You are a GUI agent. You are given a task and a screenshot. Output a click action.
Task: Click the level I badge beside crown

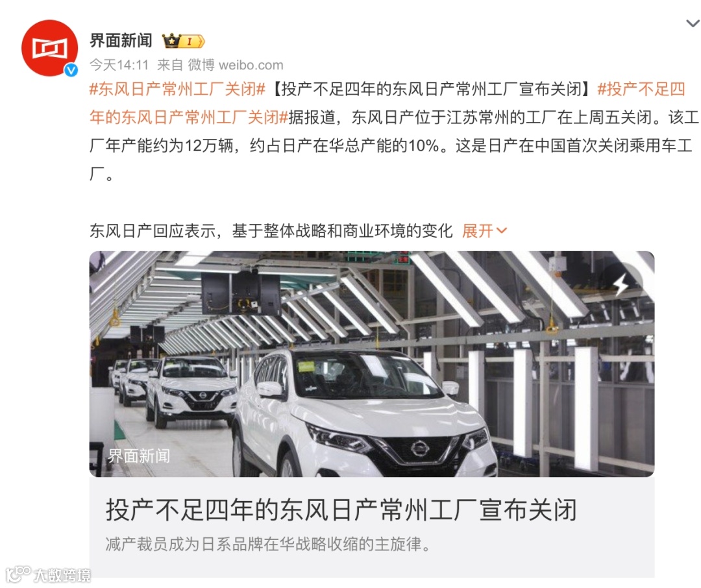click(x=192, y=42)
